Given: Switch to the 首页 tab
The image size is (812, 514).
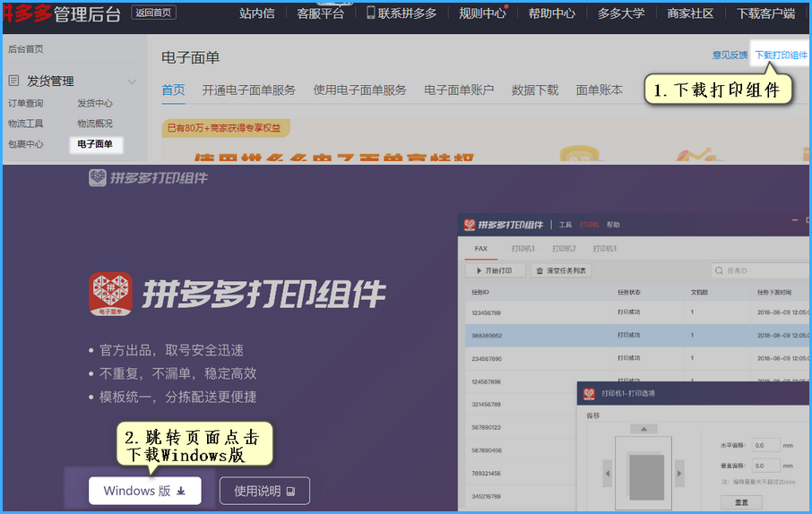Looking at the screenshot, I should [x=173, y=90].
